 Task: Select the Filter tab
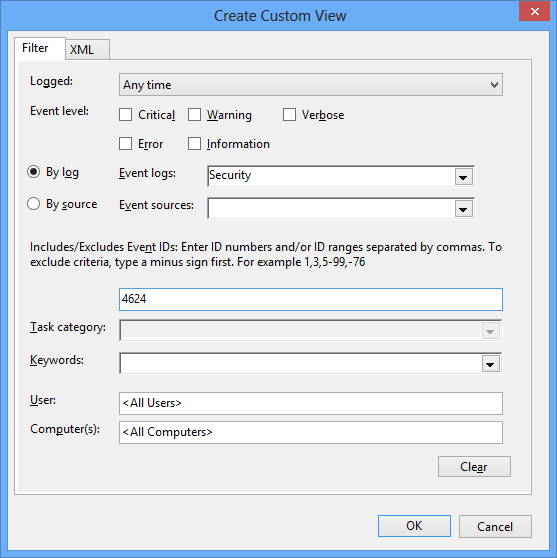40,48
